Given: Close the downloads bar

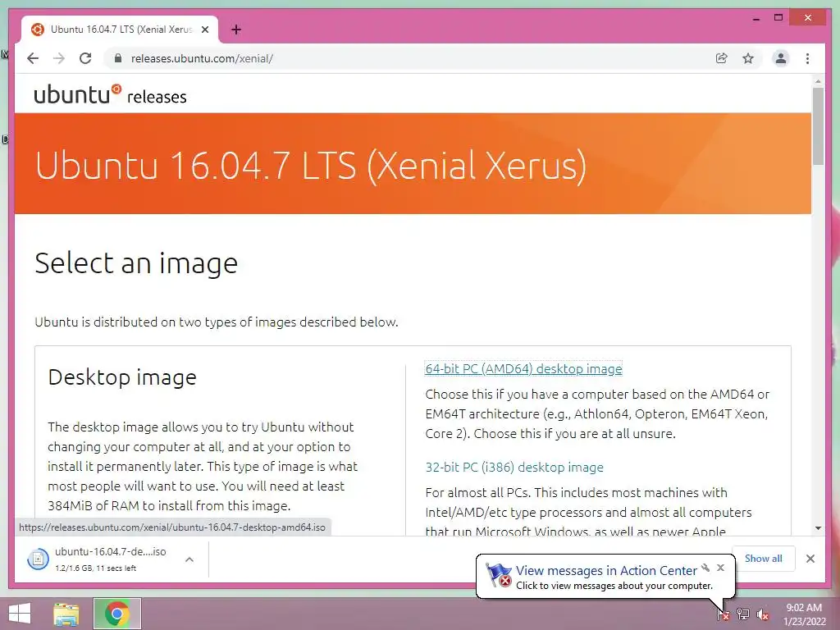Looking at the screenshot, I should 810,559.
